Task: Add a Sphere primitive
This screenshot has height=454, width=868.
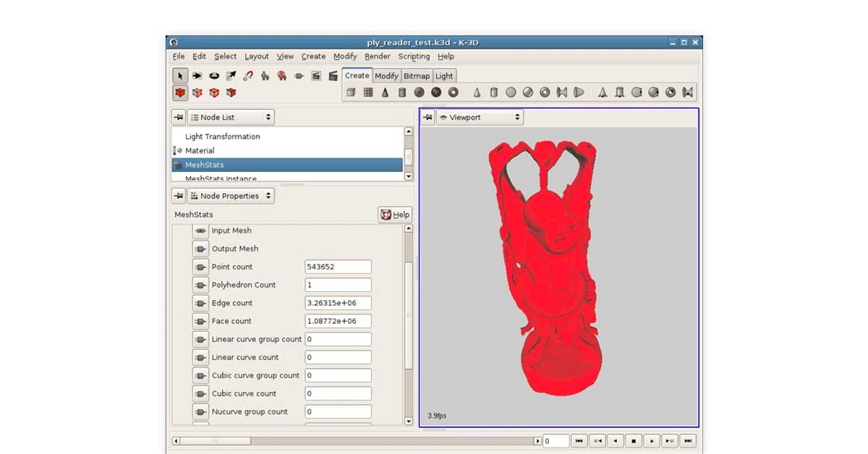Action: pos(420,93)
